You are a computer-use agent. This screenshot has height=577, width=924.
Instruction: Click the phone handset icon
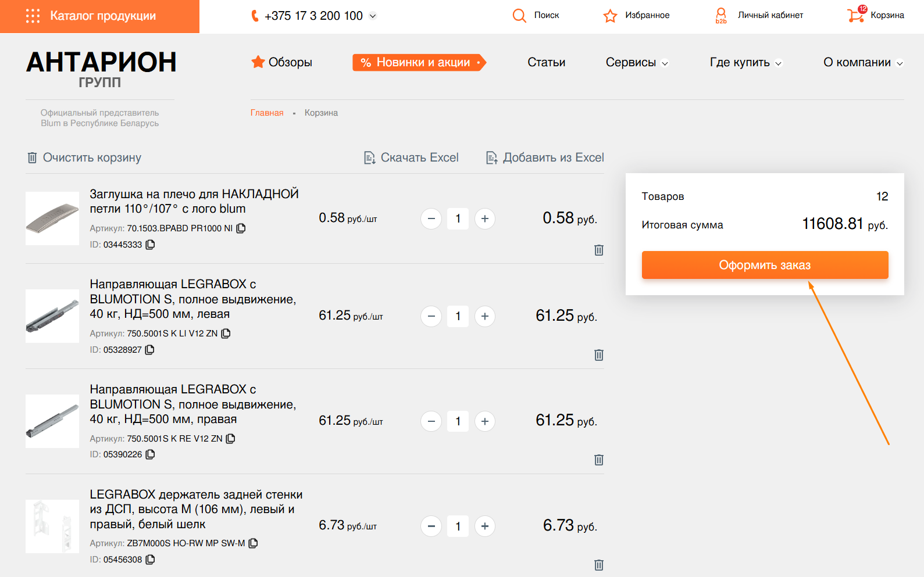click(x=255, y=16)
